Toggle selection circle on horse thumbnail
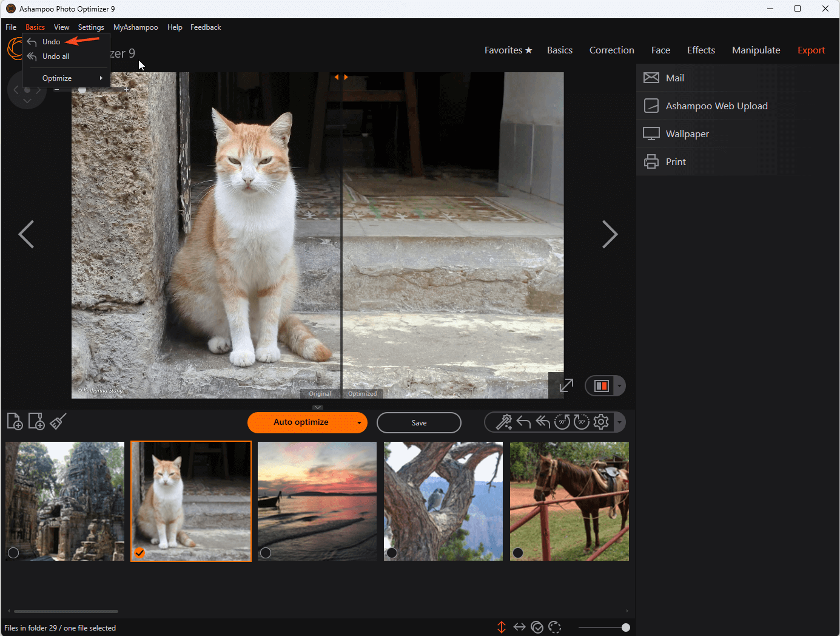Image resolution: width=840 pixels, height=636 pixels. [518, 552]
